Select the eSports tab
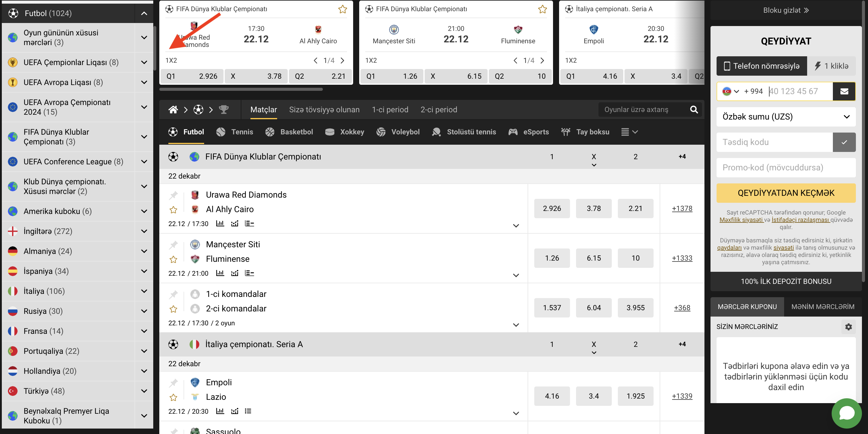 coord(529,132)
